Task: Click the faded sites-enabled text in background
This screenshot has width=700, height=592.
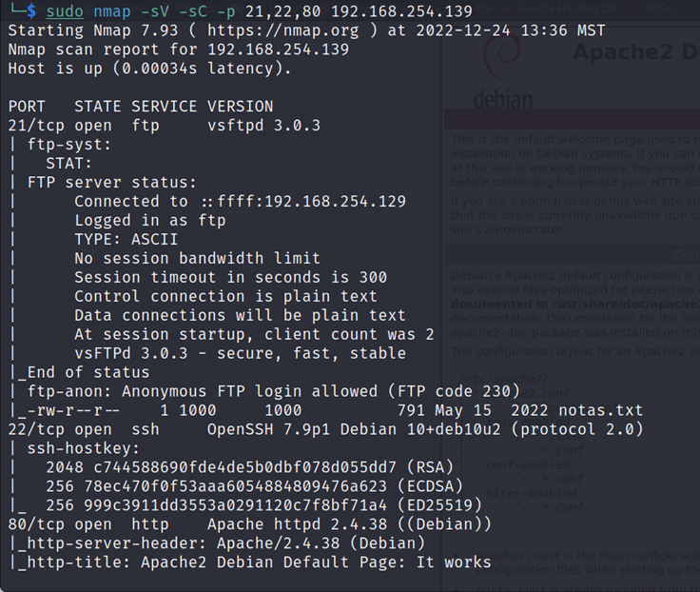Action: click(x=531, y=493)
